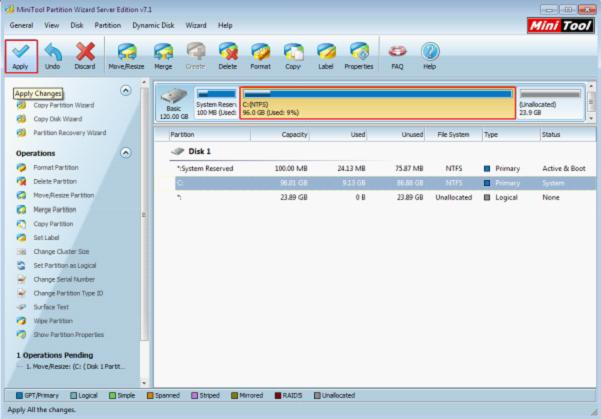Select the System Reserved partition row
Viewport: 601px width, 419px height.
(383, 168)
